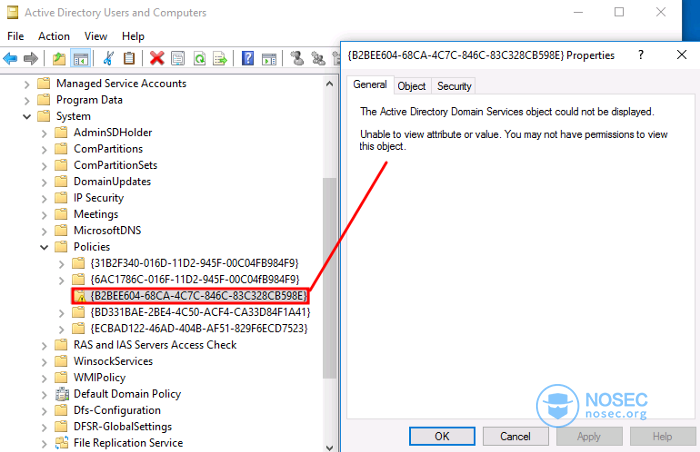Click the Cancel button
The image size is (700, 452).
[516, 436]
